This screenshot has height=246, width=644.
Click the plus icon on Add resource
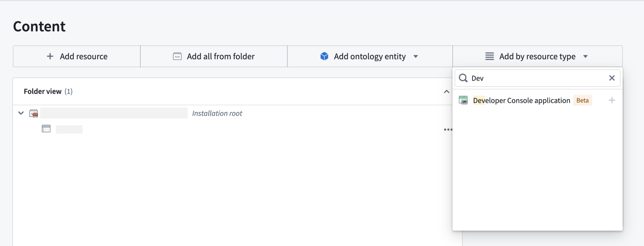(x=50, y=56)
